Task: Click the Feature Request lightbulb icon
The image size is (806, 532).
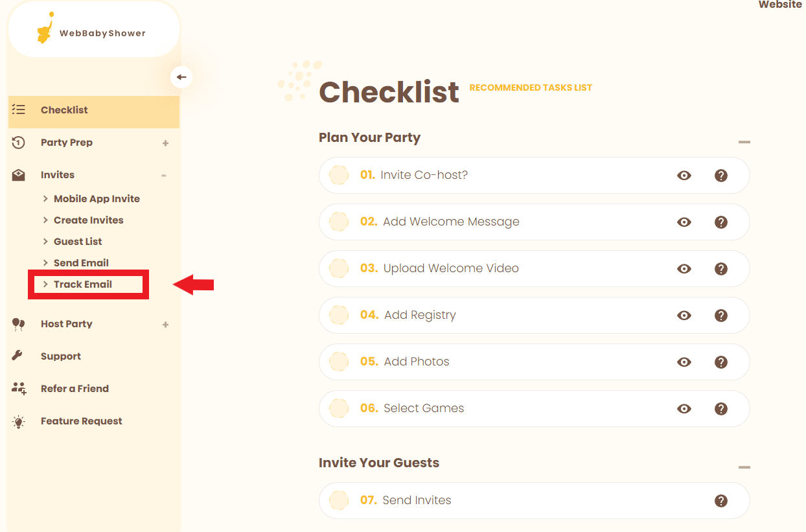Action: [x=19, y=421]
